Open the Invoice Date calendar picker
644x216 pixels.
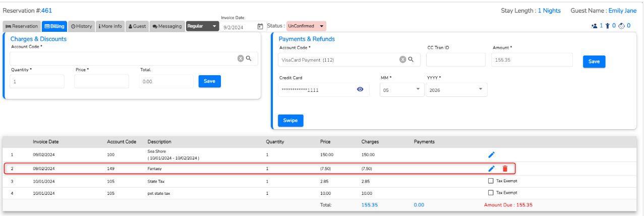click(260, 27)
